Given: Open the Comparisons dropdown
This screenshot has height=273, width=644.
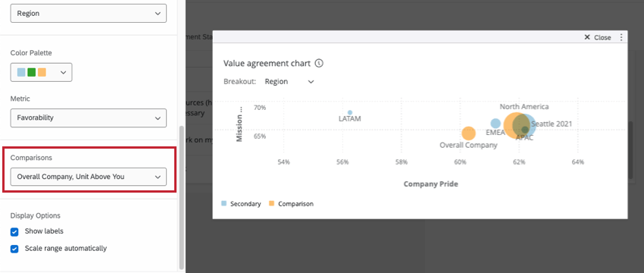Looking at the screenshot, I should (89, 177).
